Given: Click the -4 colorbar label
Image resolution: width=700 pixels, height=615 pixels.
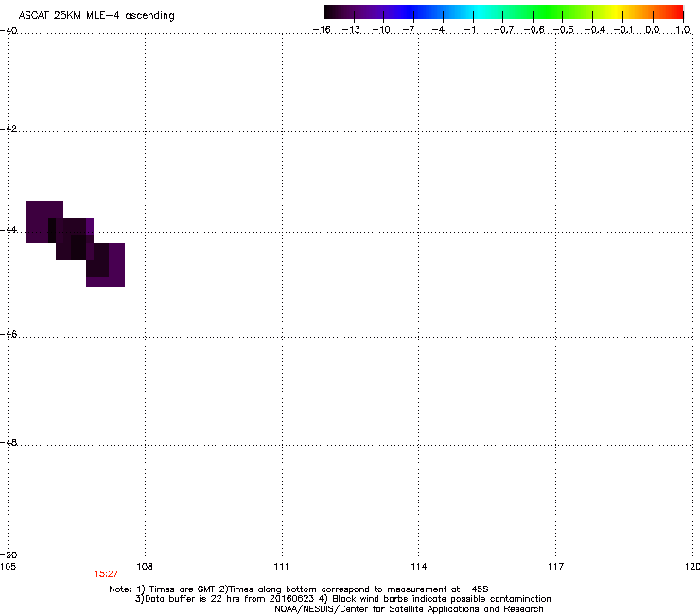Looking at the screenshot, I should pos(438,30).
